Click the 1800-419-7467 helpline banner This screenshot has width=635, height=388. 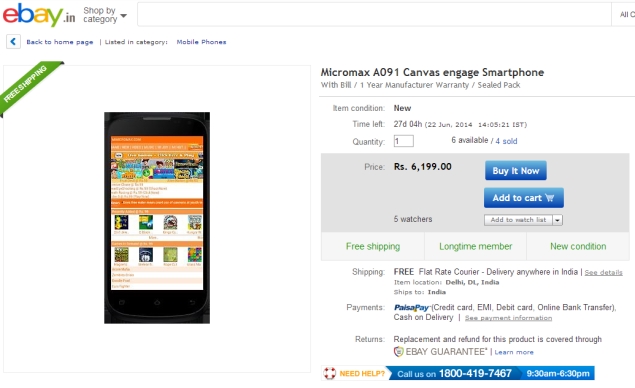[492, 373]
